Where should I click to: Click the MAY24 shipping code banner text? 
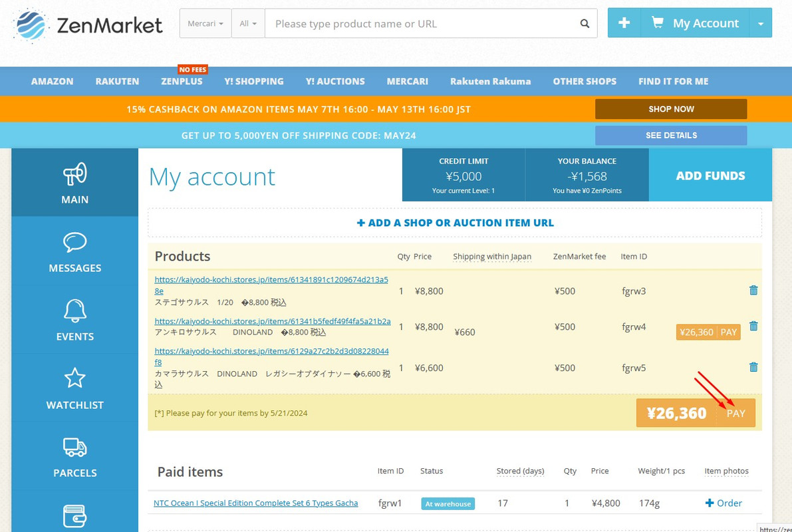[x=299, y=136]
